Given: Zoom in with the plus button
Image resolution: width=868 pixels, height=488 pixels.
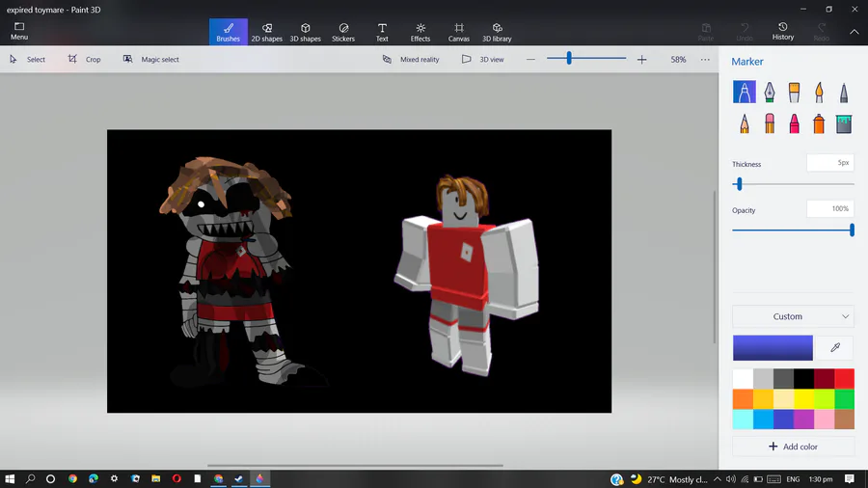Looking at the screenshot, I should coord(641,59).
